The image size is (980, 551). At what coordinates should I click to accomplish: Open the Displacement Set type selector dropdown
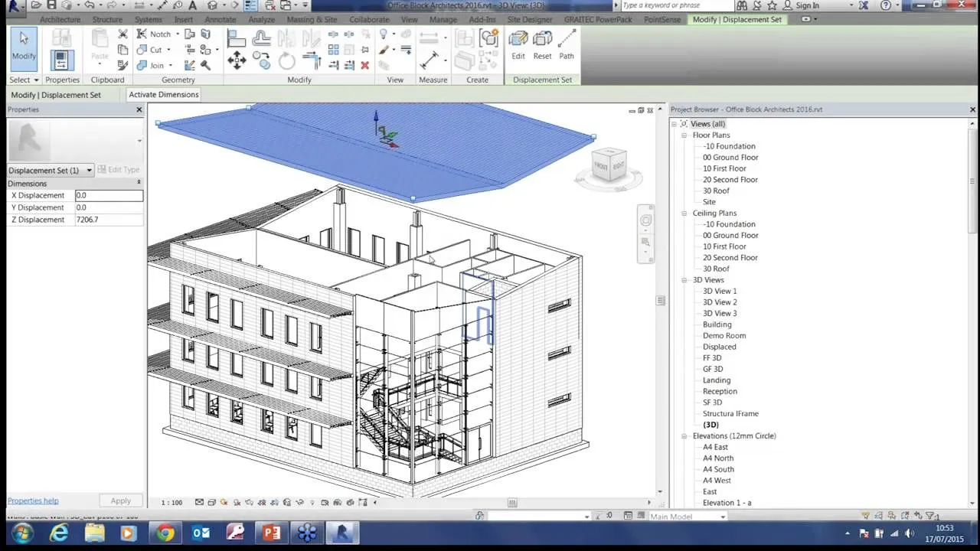89,170
